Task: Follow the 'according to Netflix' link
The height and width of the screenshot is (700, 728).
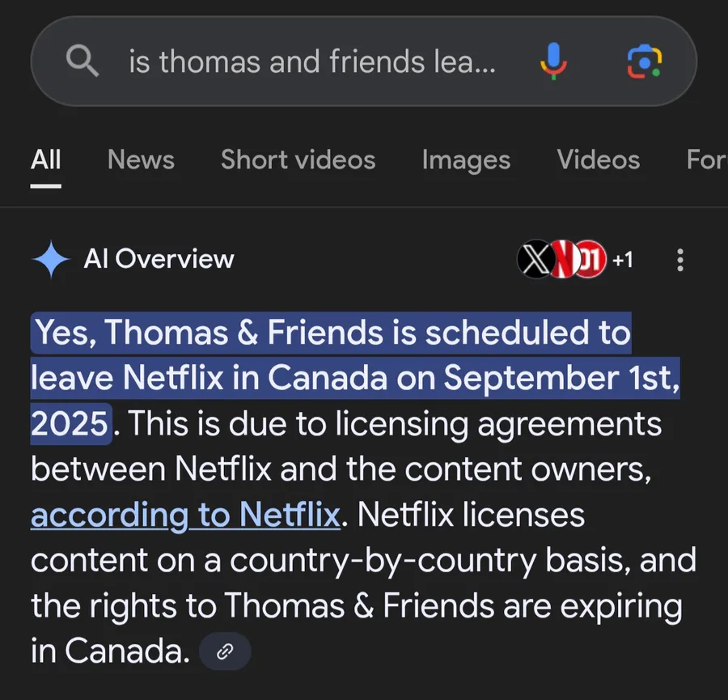Action: (x=185, y=515)
